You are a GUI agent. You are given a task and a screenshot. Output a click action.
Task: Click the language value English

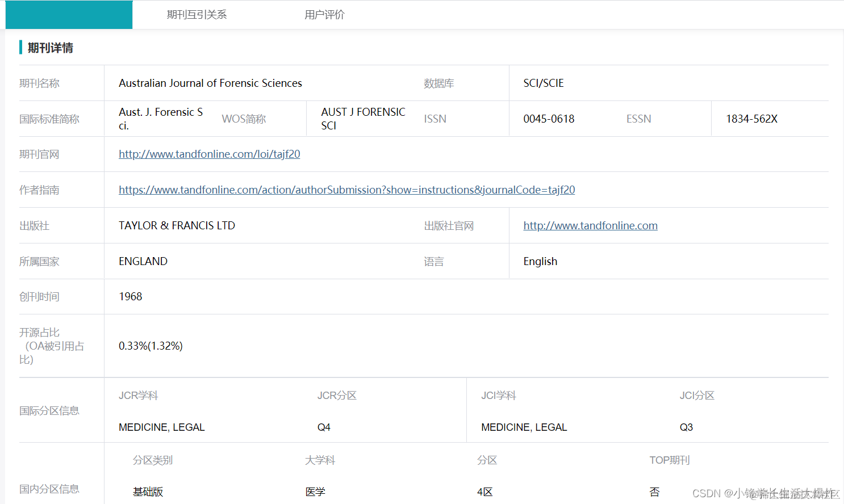(540, 261)
